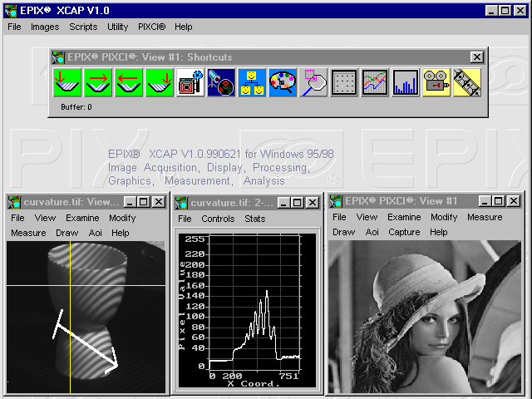Open View menu in PIXCI View #1 window
The width and height of the screenshot is (532, 399).
click(x=367, y=217)
